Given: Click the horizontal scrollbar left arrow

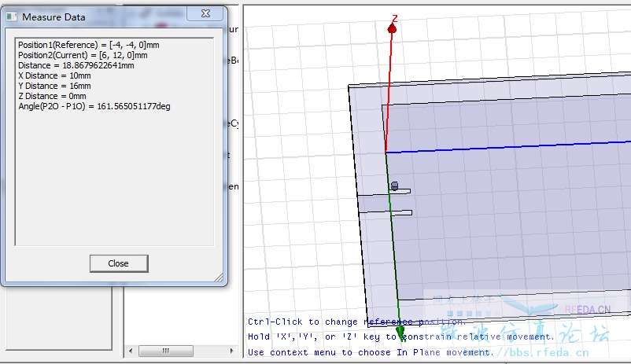Looking at the screenshot, I should (x=132, y=351).
